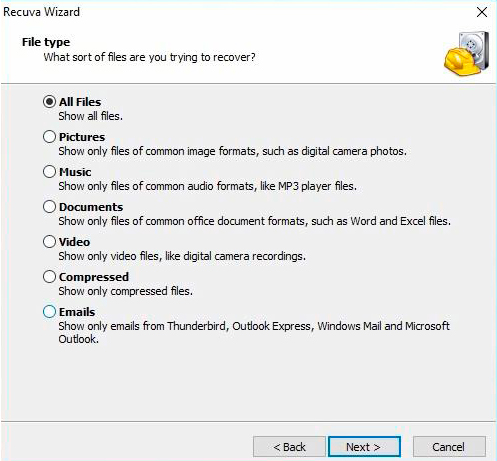Cancel the Recuva Wizard

coord(449,447)
